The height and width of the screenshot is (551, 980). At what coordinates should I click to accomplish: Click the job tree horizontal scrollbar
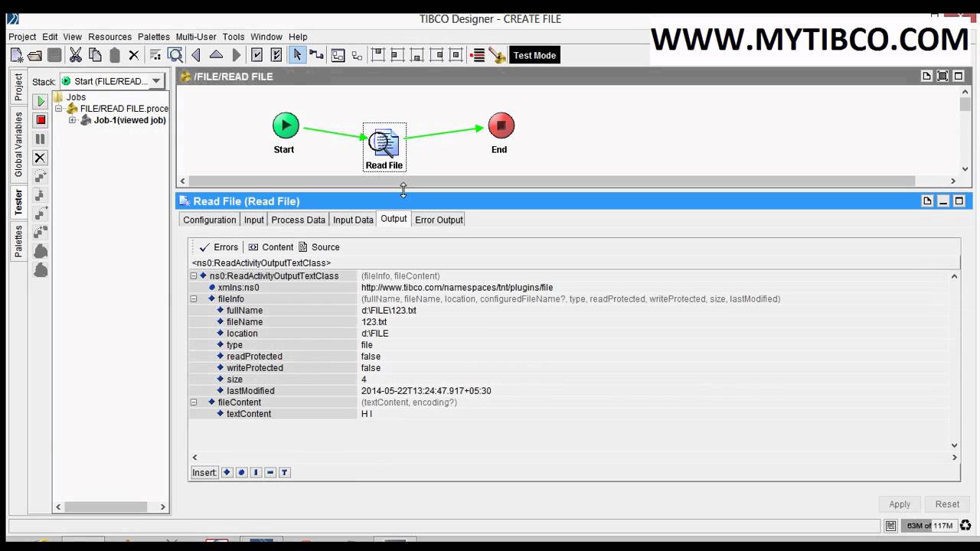click(106, 507)
